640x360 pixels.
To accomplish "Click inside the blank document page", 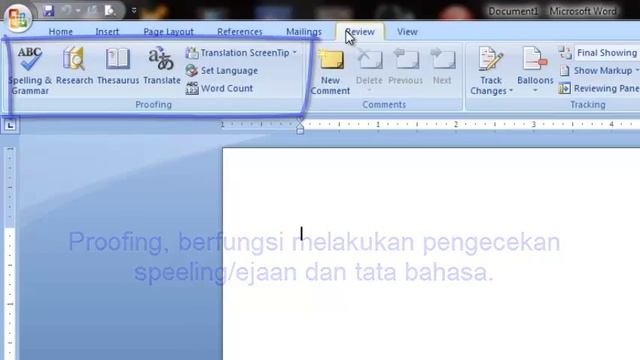I will 431,253.
